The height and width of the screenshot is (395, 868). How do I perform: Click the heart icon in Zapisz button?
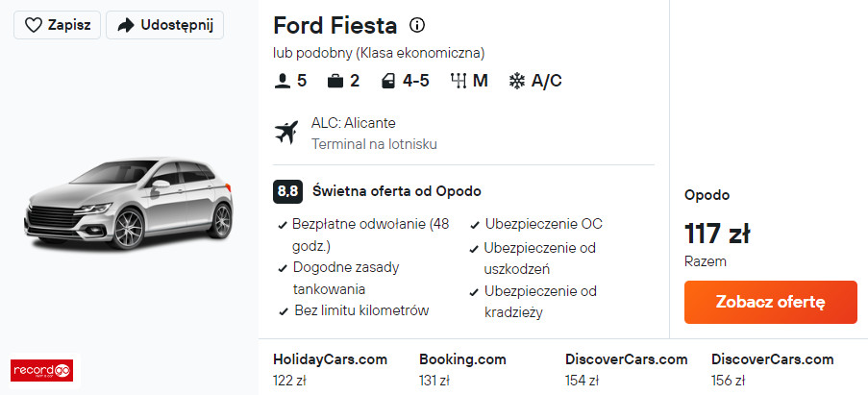[x=34, y=26]
